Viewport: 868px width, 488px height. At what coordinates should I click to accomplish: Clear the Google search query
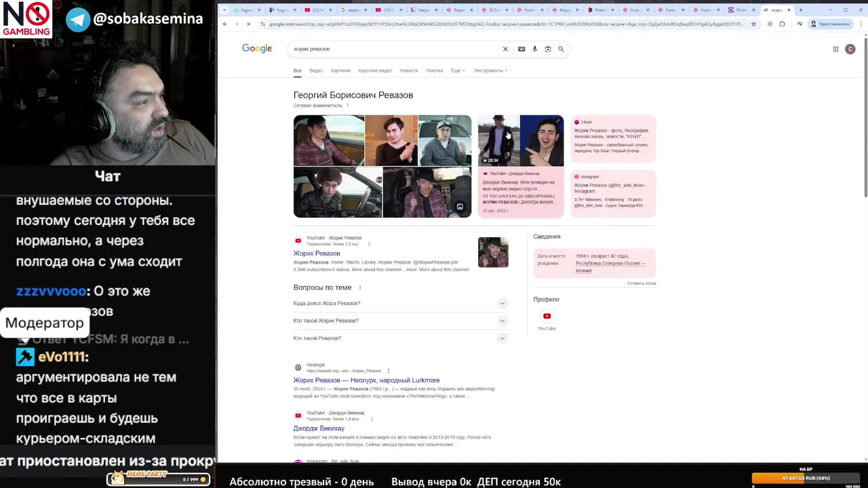(505, 49)
